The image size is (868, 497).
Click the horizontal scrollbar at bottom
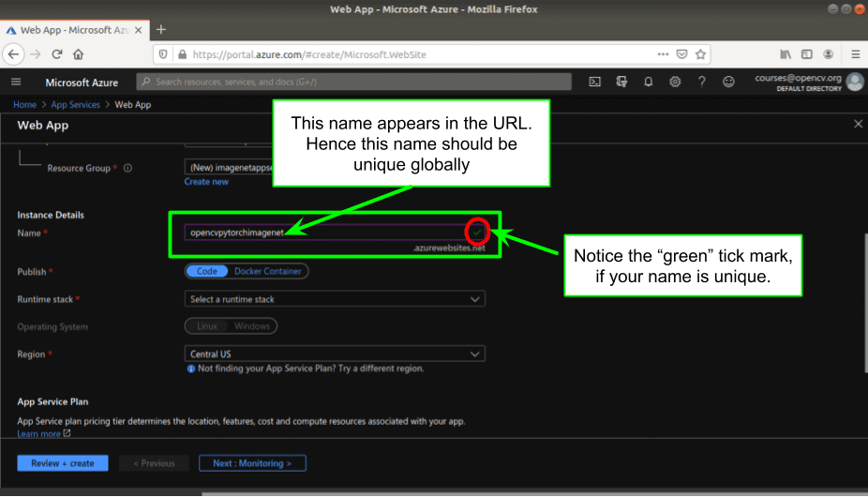tap(534, 493)
